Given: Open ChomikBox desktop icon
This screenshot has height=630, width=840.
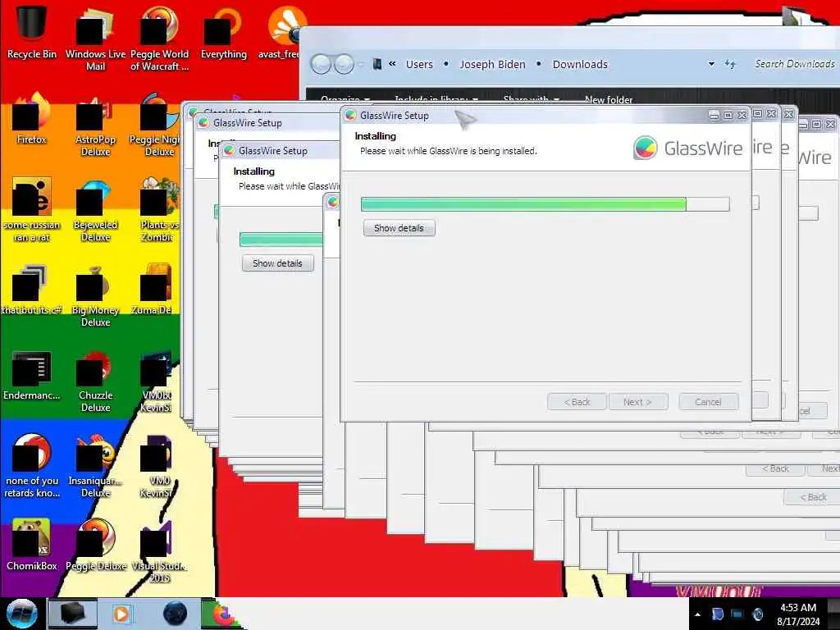Looking at the screenshot, I should 31,546.
